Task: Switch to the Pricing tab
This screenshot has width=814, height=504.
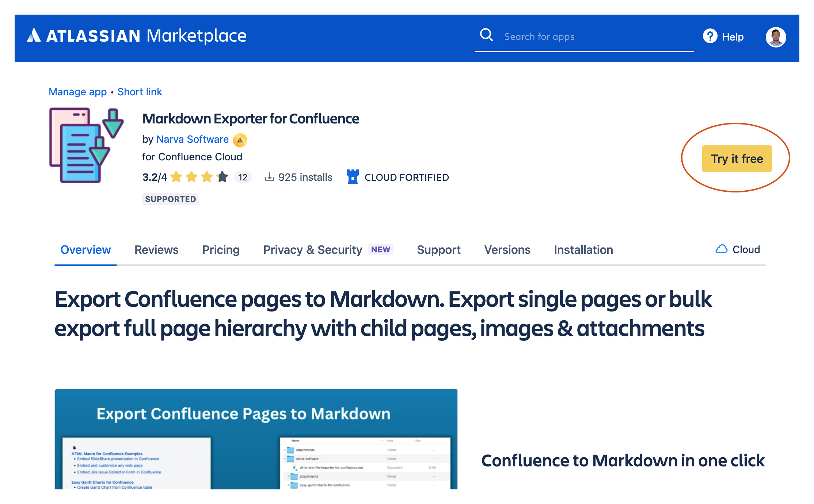Action: (221, 250)
